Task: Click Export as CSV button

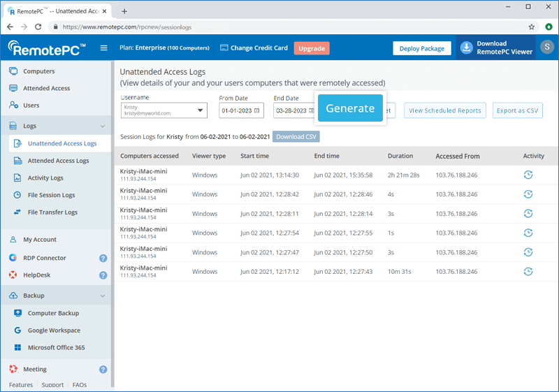Action: tap(518, 110)
